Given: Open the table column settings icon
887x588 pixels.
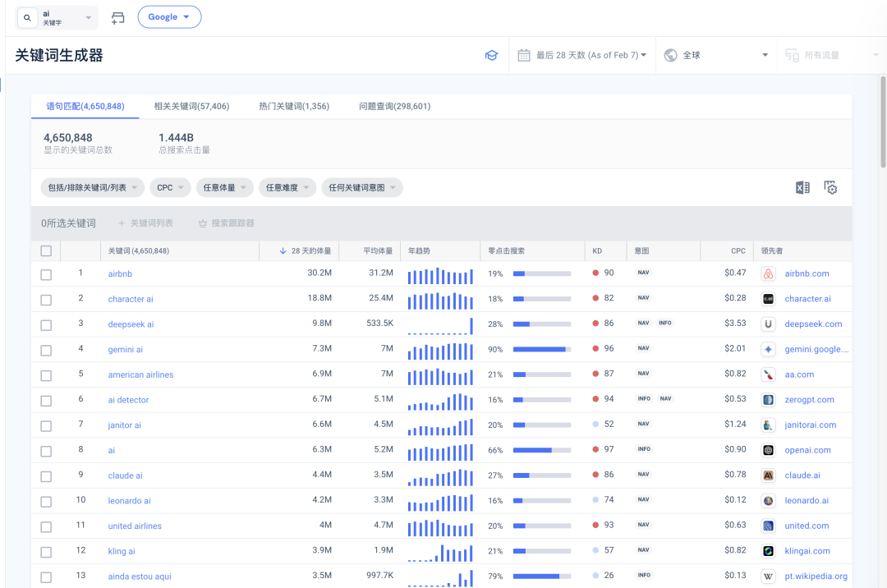Looking at the screenshot, I should click(x=830, y=188).
